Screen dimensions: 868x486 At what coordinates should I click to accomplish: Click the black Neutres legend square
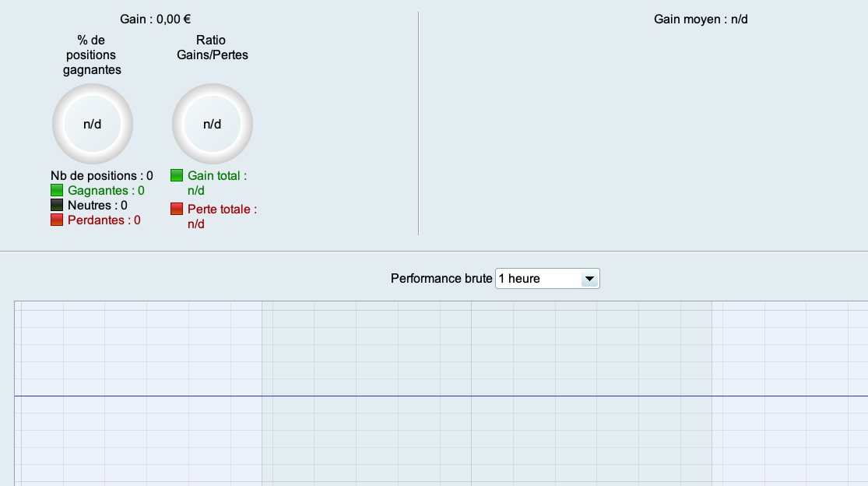click(57, 205)
